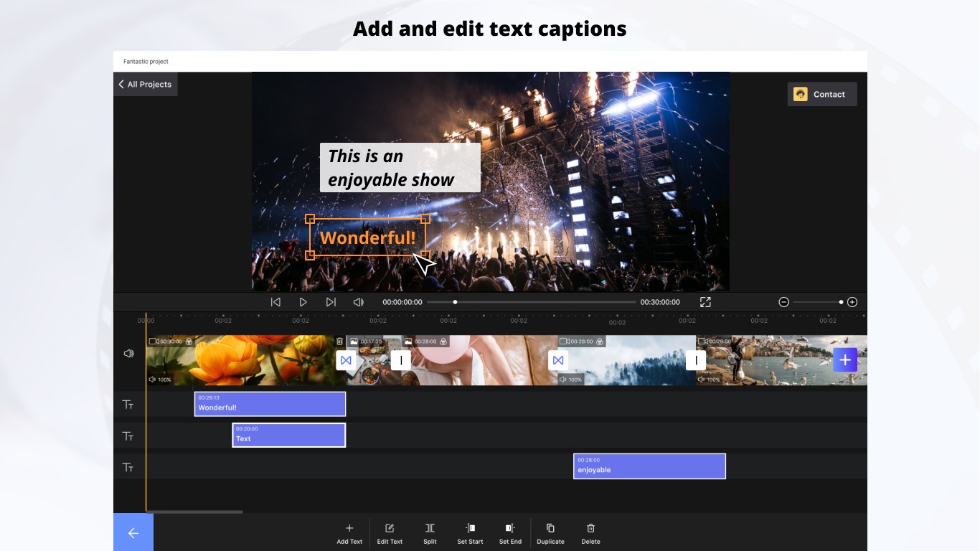Image resolution: width=980 pixels, height=551 pixels.
Task: Click the blue plus button to add media
Action: [845, 359]
